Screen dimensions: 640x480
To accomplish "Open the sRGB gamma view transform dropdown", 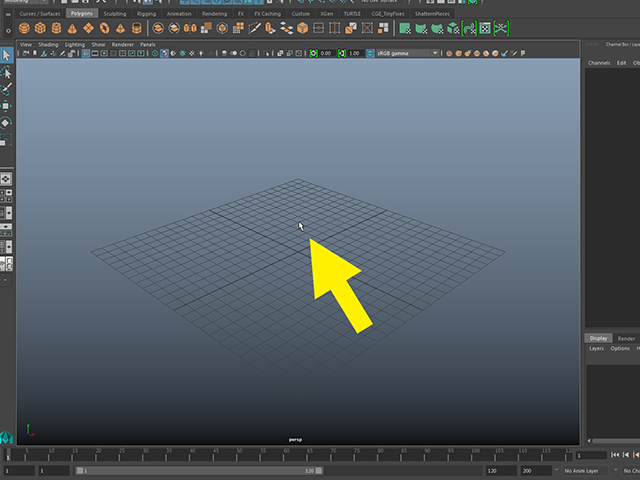I will click(x=407, y=53).
